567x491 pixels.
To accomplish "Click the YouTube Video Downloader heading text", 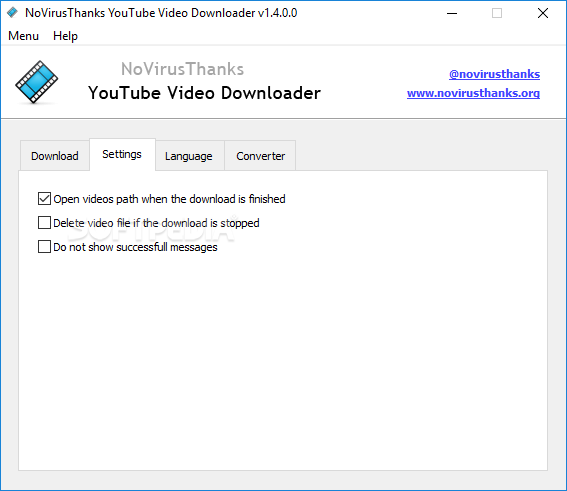I will tap(204, 93).
